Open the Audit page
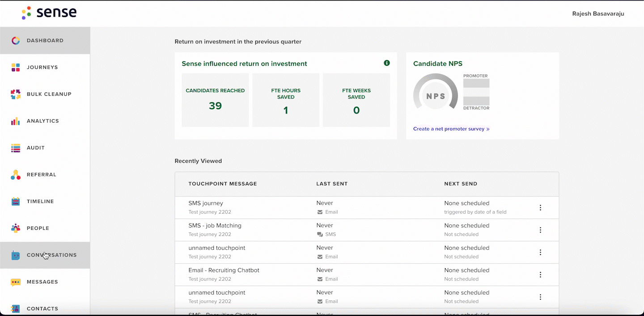 click(x=45, y=148)
